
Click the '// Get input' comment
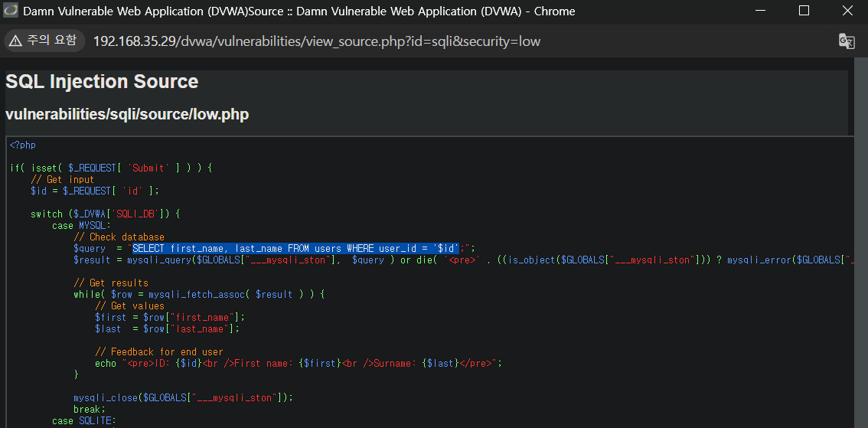[x=63, y=179]
